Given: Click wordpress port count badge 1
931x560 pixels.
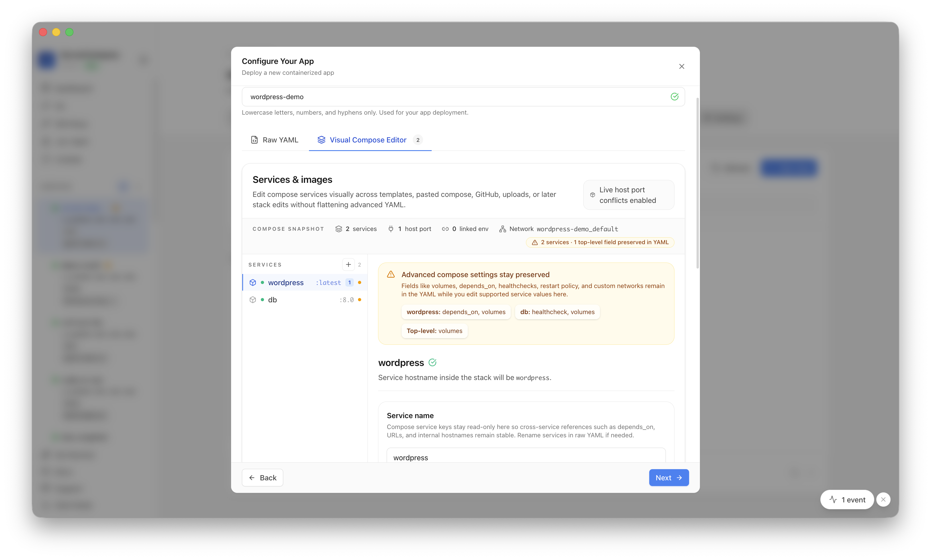Looking at the screenshot, I should point(349,283).
